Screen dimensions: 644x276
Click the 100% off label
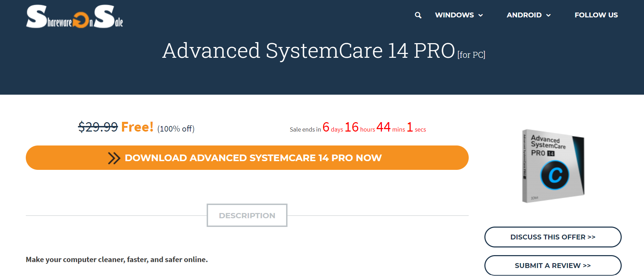(x=176, y=129)
